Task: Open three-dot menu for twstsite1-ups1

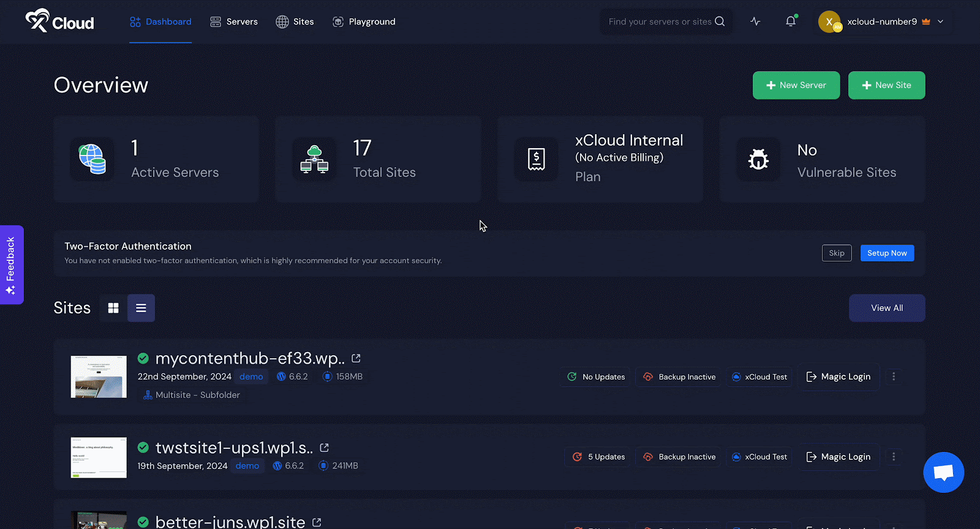Action: [894, 457]
